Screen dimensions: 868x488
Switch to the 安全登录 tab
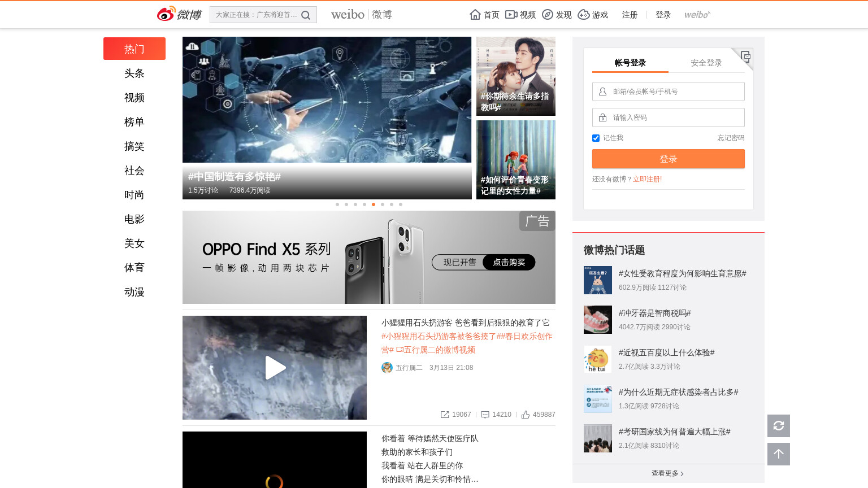click(706, 63)
